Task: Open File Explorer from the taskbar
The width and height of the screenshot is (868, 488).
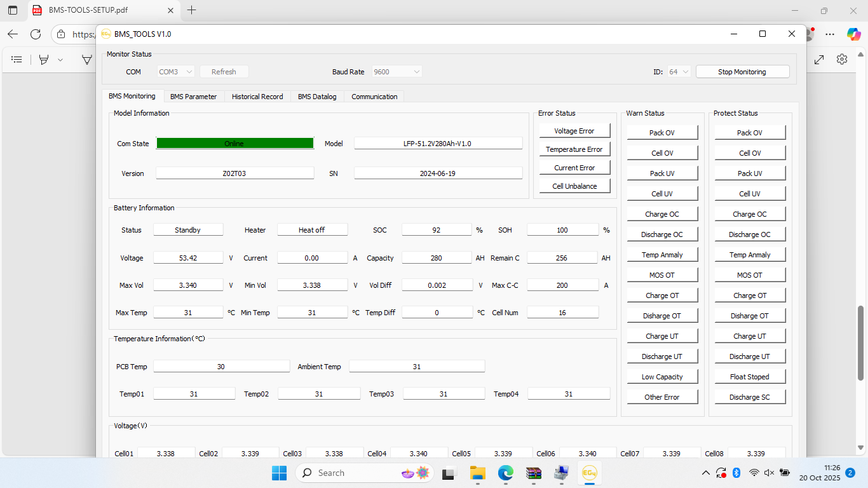Action: click(x=477, y=473)
